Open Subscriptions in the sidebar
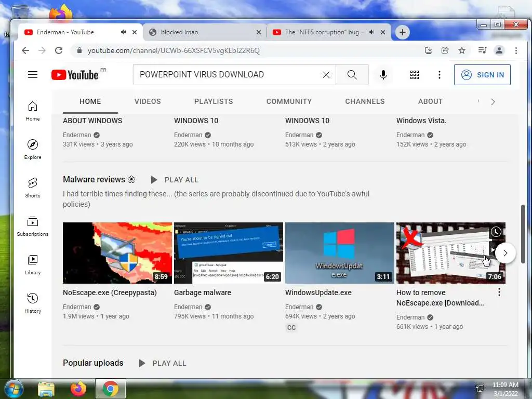The image size is (532, 399). (33, 227)
